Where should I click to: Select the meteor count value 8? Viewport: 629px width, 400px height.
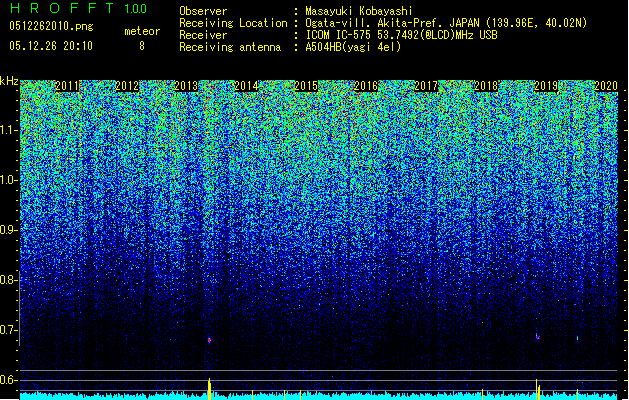click(x=142, y=46)
